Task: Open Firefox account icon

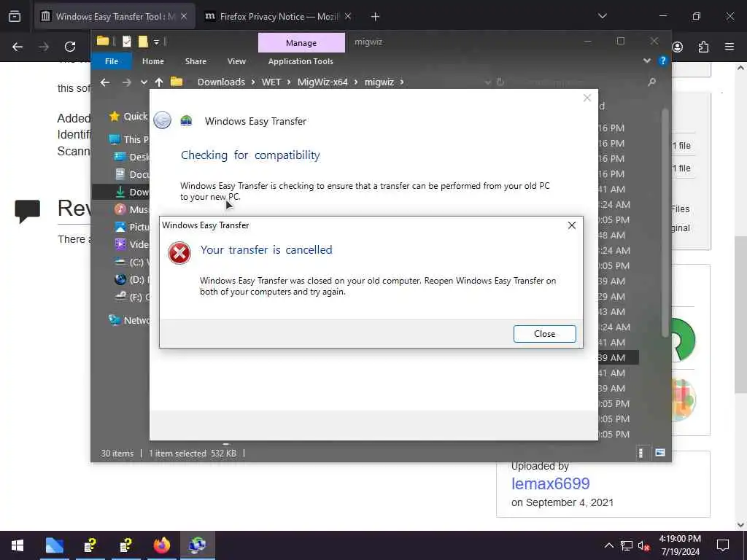Action: click(677, 47)
